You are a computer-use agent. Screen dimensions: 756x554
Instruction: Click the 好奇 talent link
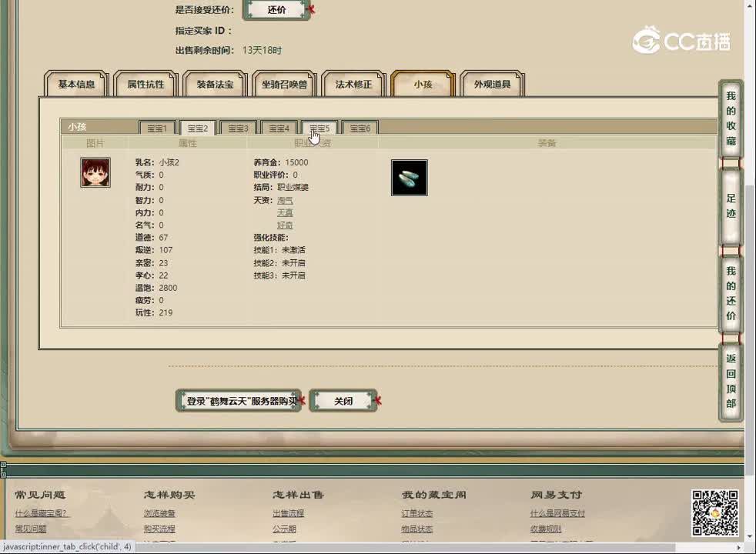pos(285,225)
